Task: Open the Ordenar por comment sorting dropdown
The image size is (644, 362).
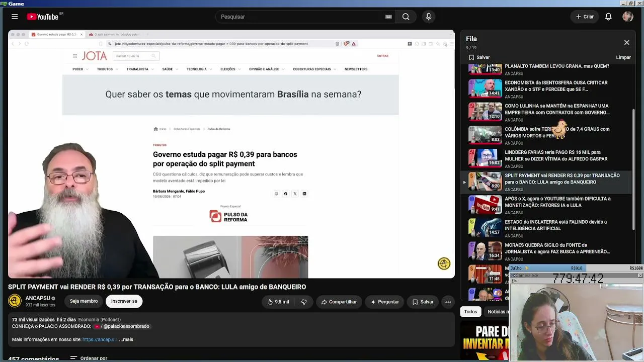Action: 89,358
